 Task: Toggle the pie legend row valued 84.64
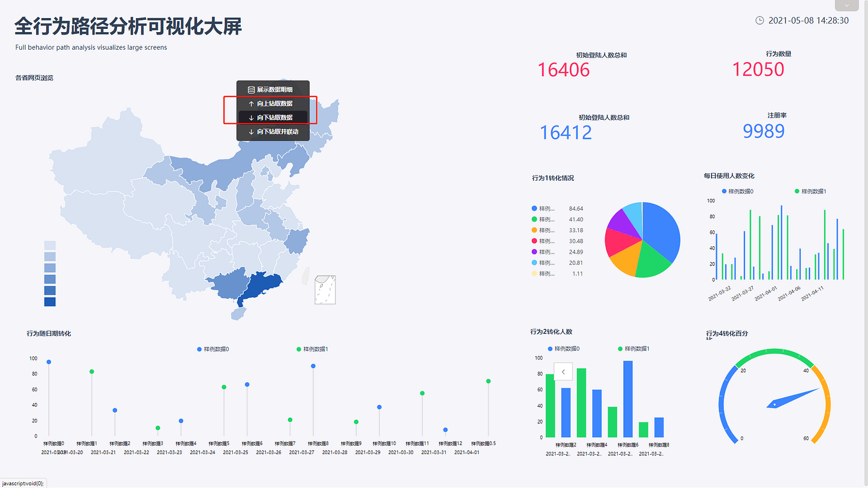[557, 208]
